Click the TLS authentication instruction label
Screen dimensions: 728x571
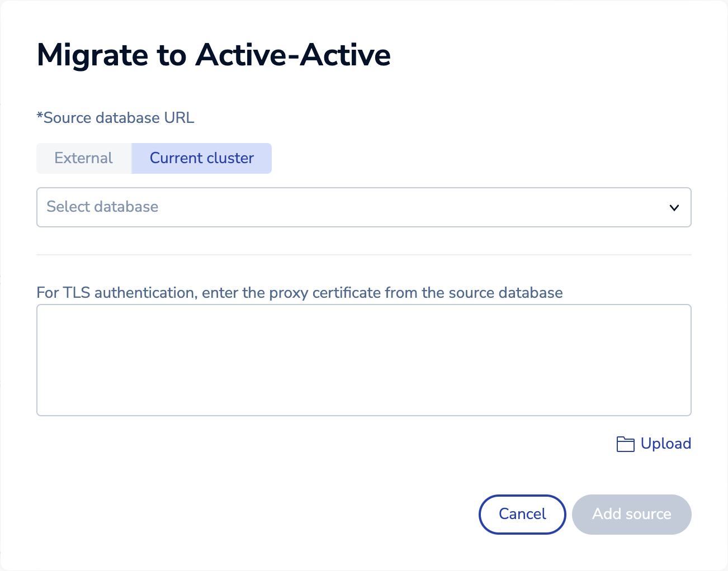(299, 293)
